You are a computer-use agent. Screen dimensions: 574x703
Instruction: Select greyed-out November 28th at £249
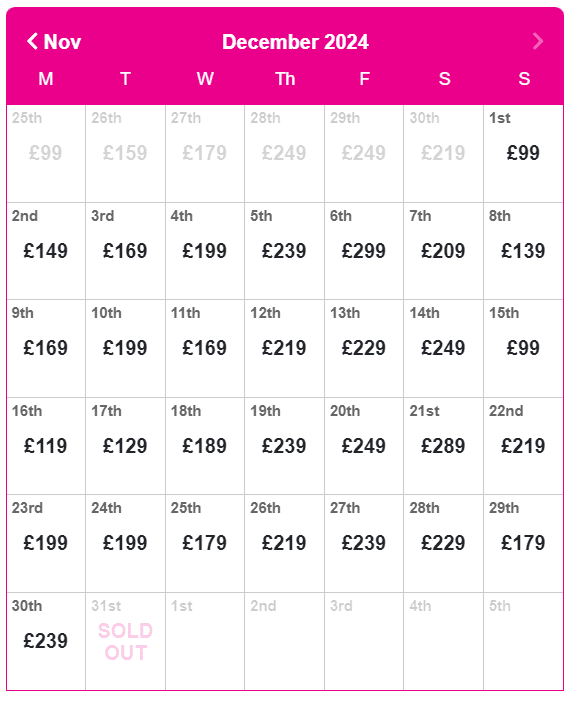pyautogui.click(x=284, y=153)
